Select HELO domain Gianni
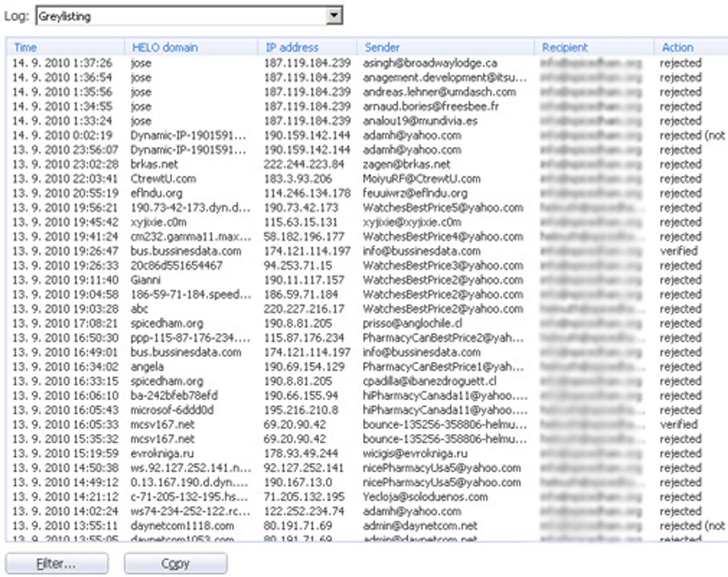Viewport: 728px width, 577px height. [146, 280]
